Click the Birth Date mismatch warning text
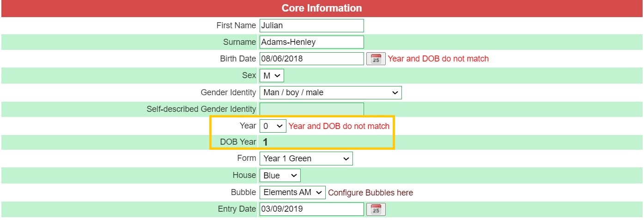Screen dimensions: 644x220 pos(438,59)
